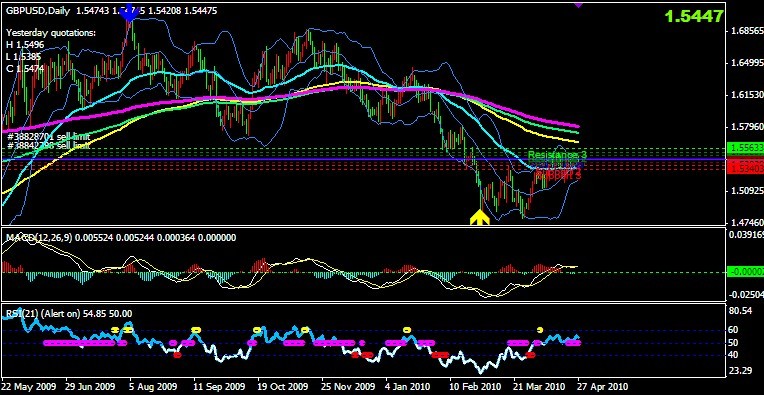Viewport: 764px width, 395px height.
Task: Click the 1.47460 price axis label
Action: click(747, 223)
